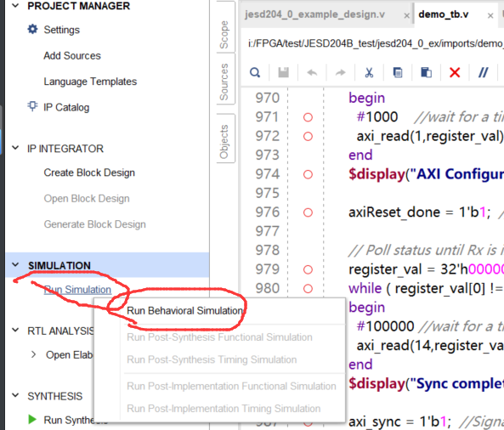504x430 pixels.
Task: Open IP Catalog
Action: tap(66, 107)
